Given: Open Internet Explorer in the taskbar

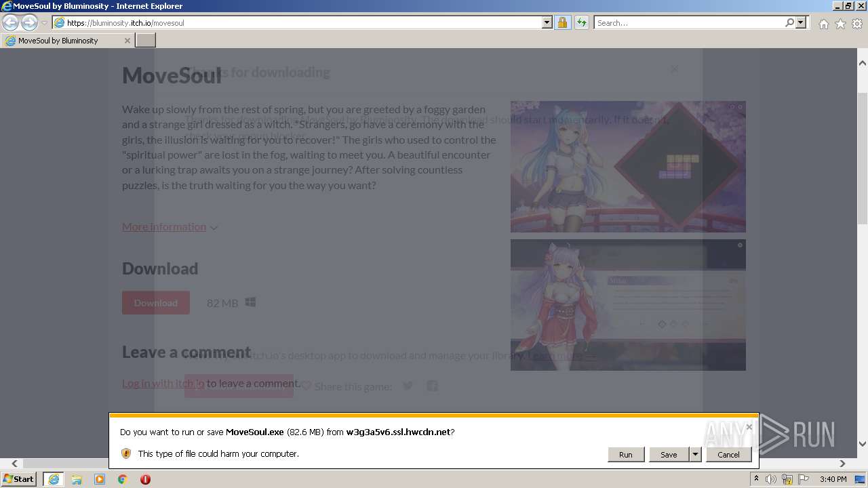Looking at the screenshot, I should (53, 479).
